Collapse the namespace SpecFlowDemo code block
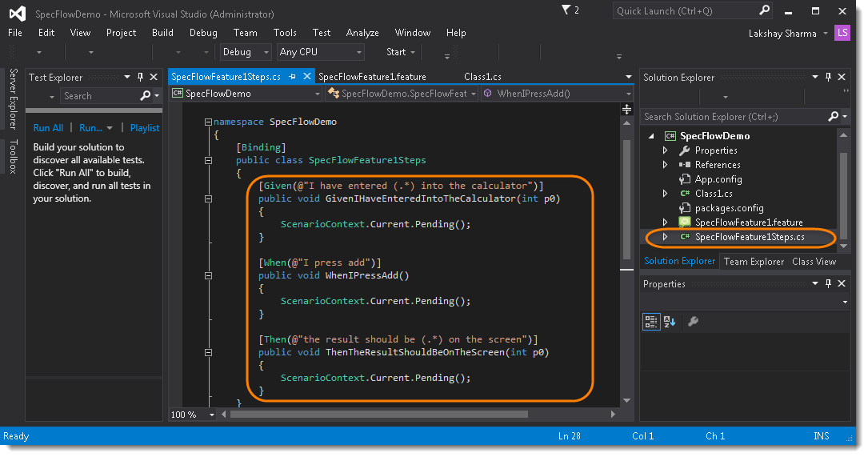Screen dimensions: 868x457 208,122
